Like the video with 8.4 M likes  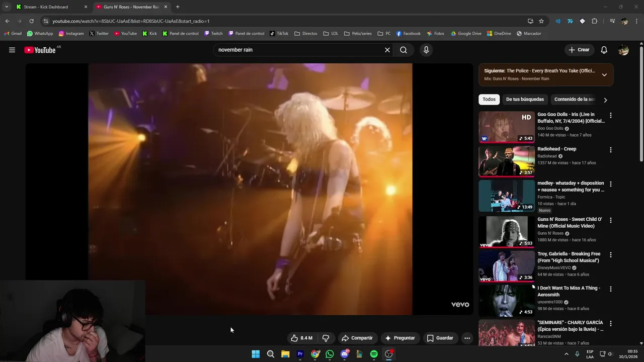click(x=301, y=338)
